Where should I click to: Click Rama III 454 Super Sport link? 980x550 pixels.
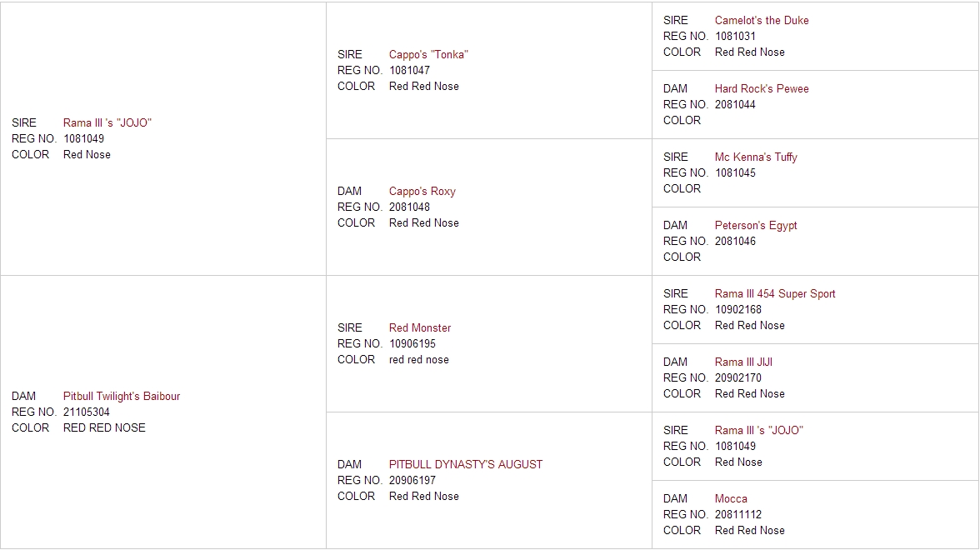(775, 293)
